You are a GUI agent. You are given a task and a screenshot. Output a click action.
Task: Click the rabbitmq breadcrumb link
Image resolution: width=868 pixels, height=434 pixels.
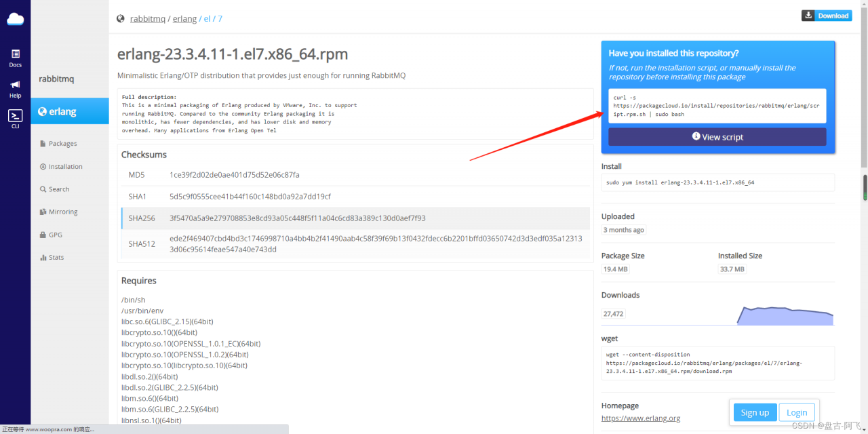148,19
